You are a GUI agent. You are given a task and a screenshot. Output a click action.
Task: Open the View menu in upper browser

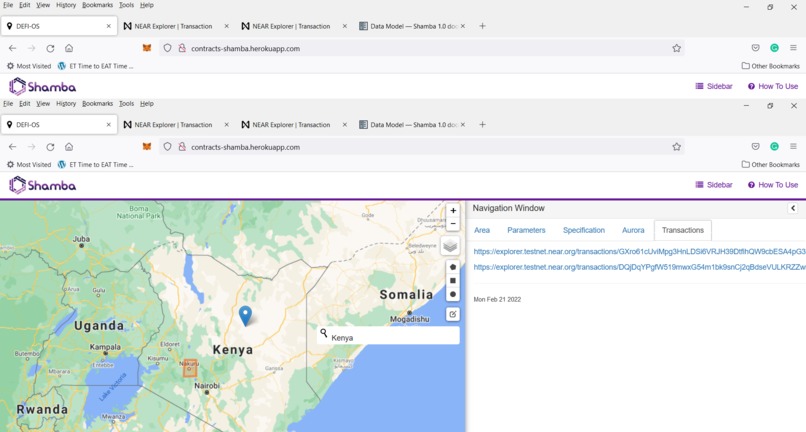[43, 5]
